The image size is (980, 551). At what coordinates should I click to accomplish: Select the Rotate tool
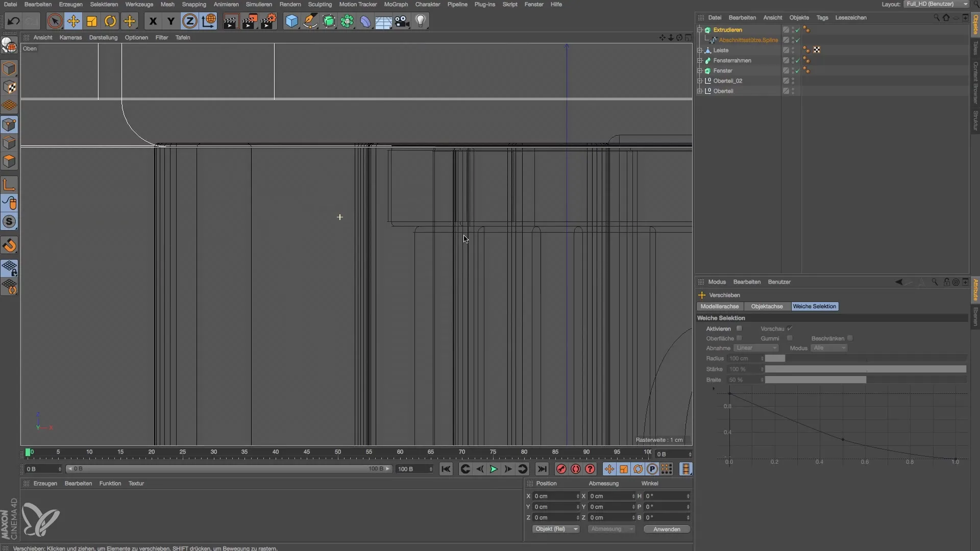click(x=110, y=21)
